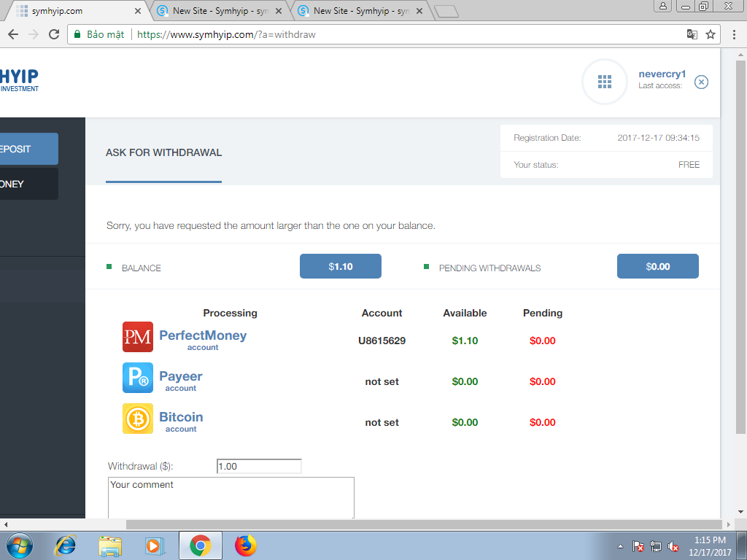Open Firefox from the taskbar
Screen dimensions: 747x560
(x=246, y=545)
